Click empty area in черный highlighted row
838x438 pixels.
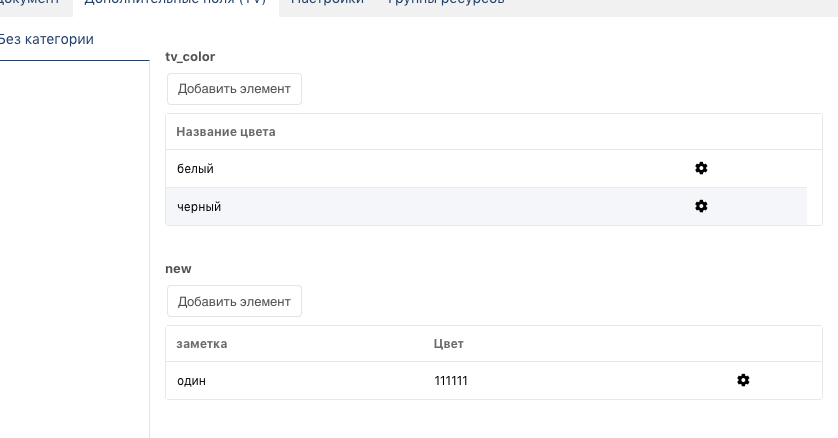tap(450, 207)
